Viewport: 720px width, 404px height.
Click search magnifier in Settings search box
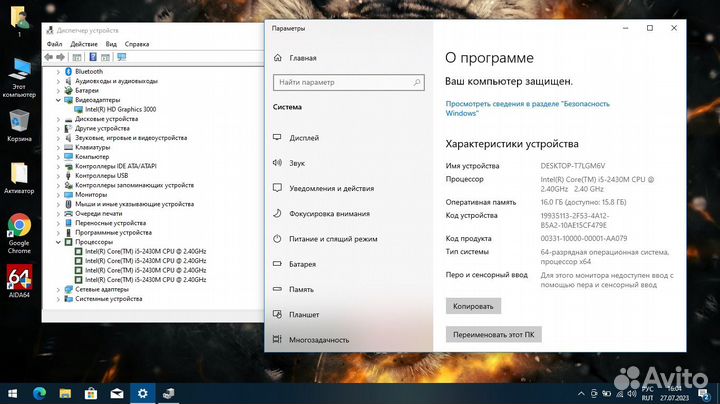[416, 83]
